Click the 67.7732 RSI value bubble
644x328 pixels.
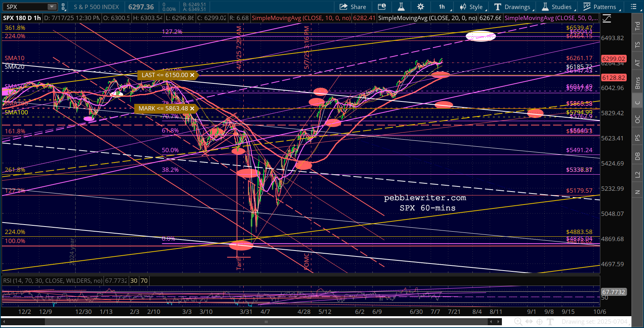614,292
